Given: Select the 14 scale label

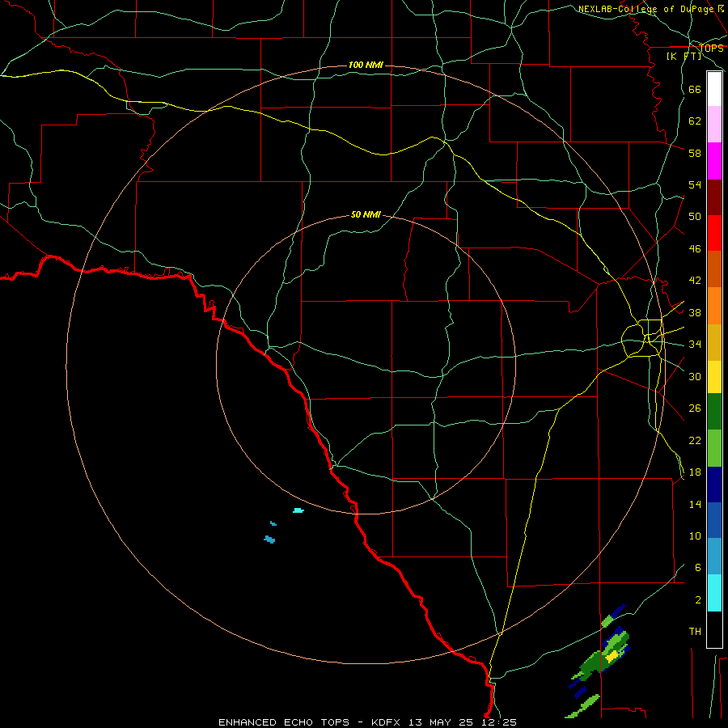Looking at the screenshot, I should click(695, 504).
